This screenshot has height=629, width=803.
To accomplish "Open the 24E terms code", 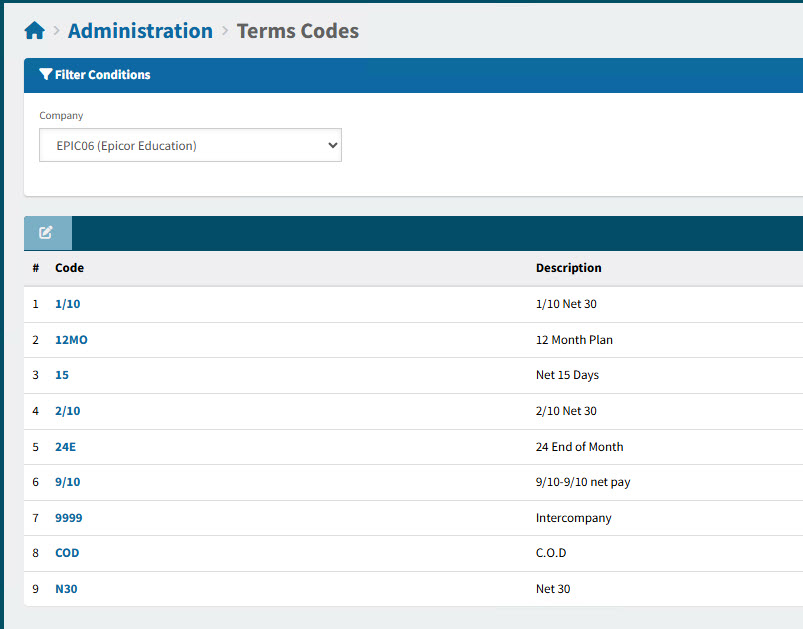I will [x=65, y=447].
